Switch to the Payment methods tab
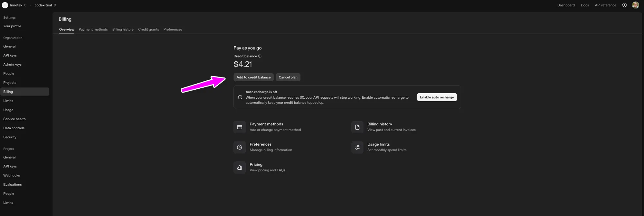This screenshot has width=644, height=216. click(93, 30)
